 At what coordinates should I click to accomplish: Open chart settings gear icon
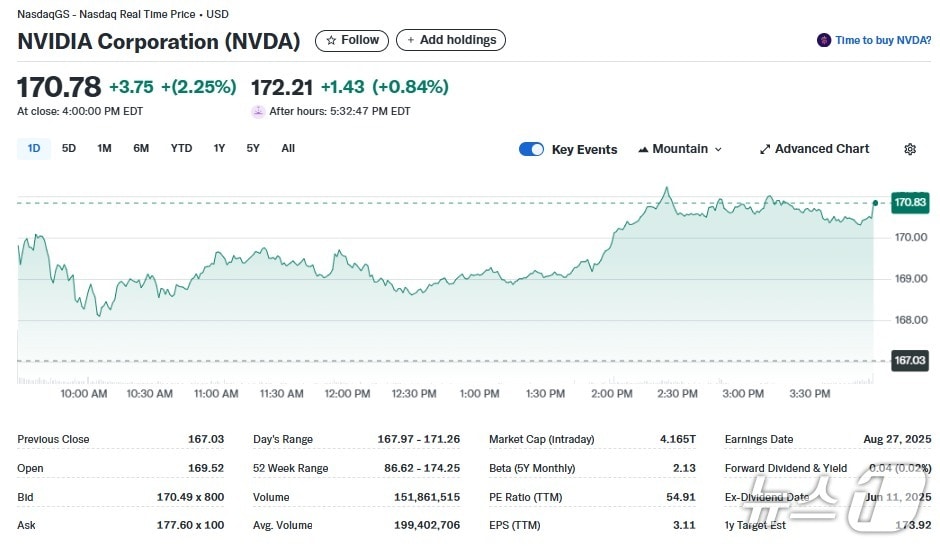(909, 149)
